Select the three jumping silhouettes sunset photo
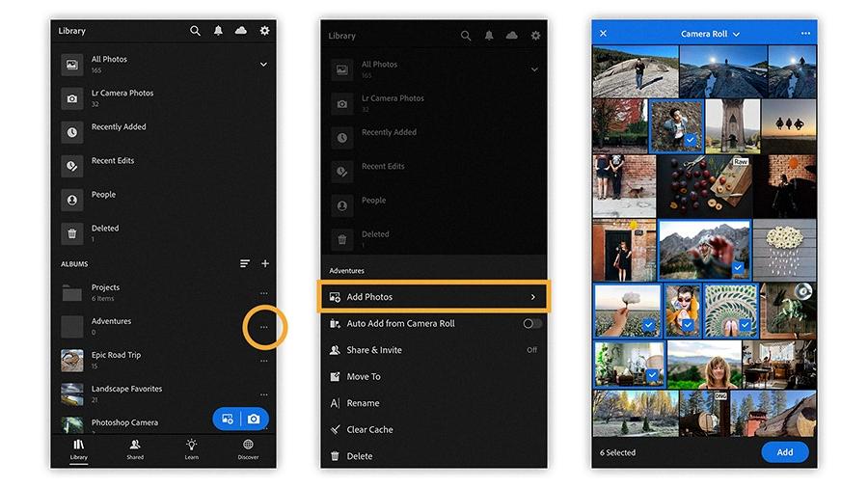Viewport: 868px width, 488px height. click(789, 126)
